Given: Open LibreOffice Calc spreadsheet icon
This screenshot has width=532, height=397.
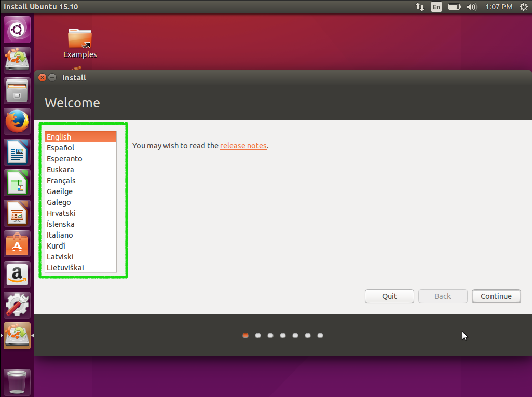Looking at the screenshot, I should 17,183.
